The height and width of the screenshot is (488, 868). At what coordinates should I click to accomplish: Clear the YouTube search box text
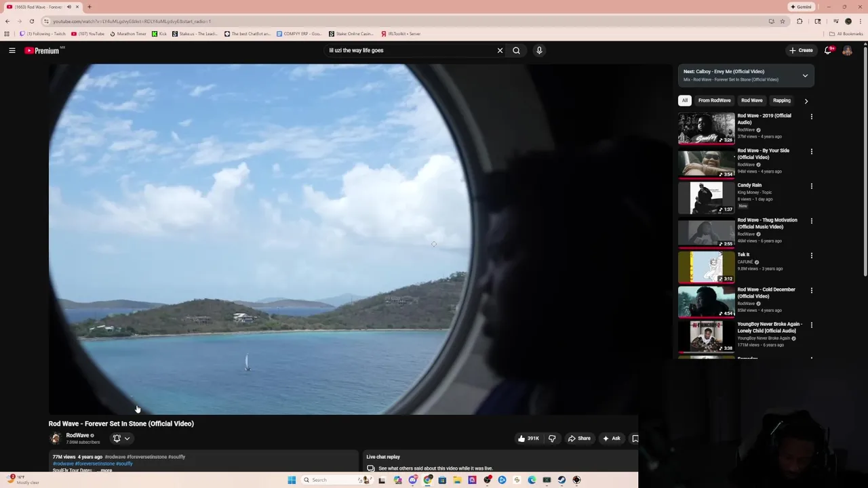click(500, 50)
